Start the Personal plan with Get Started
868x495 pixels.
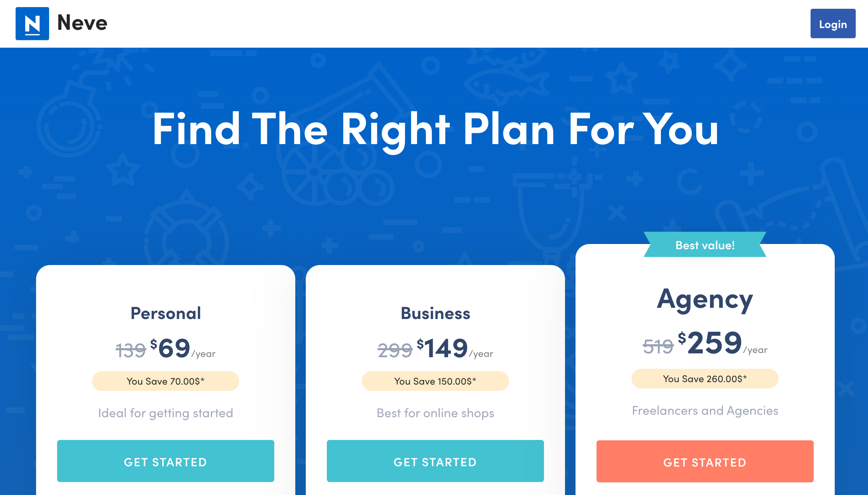point(165,461)
